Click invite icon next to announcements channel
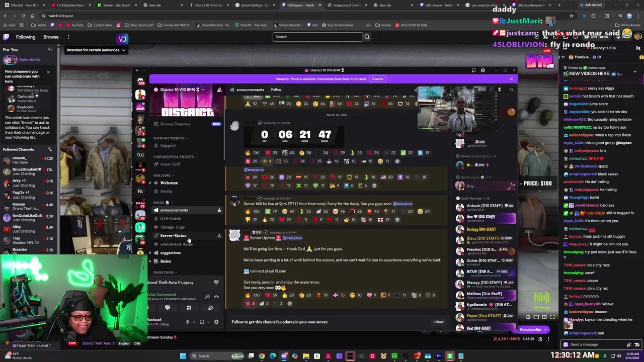Viewport: 644px width, 362px height. [219, 210]
